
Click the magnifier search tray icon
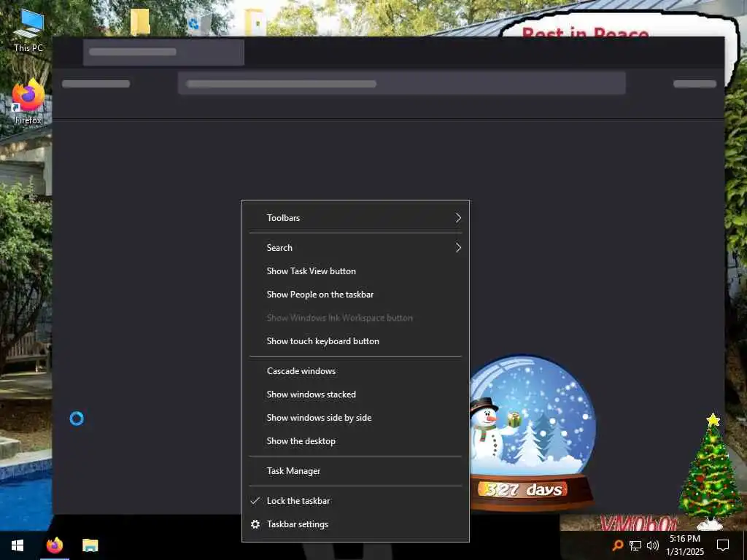pyautogui.click(x=617, y=545)
